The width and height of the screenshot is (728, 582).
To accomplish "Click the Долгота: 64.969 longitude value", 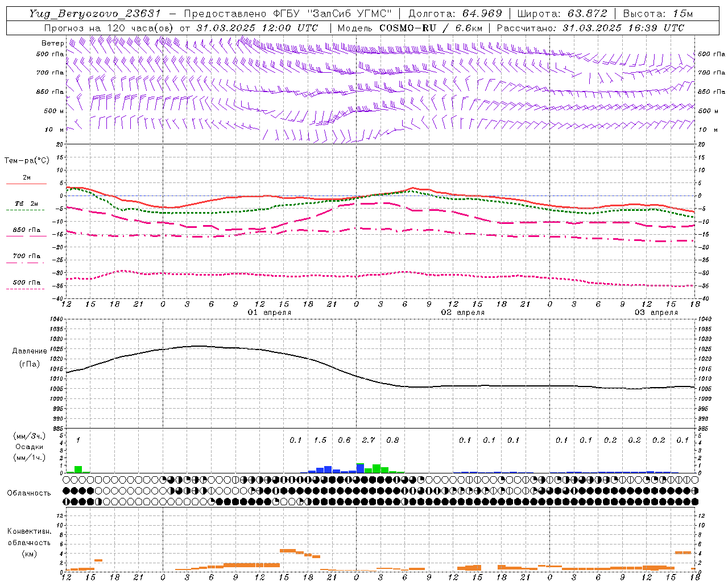I will point(455,14).
